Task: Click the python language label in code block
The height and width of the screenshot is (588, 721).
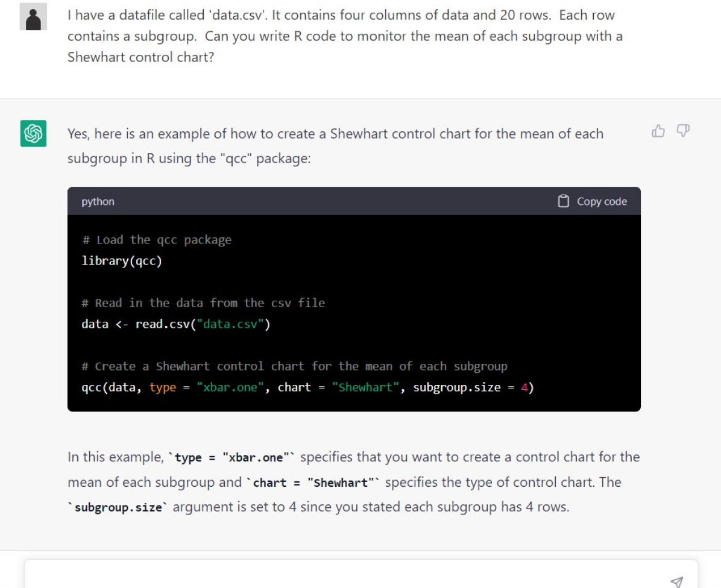Action: pos(98,201)
